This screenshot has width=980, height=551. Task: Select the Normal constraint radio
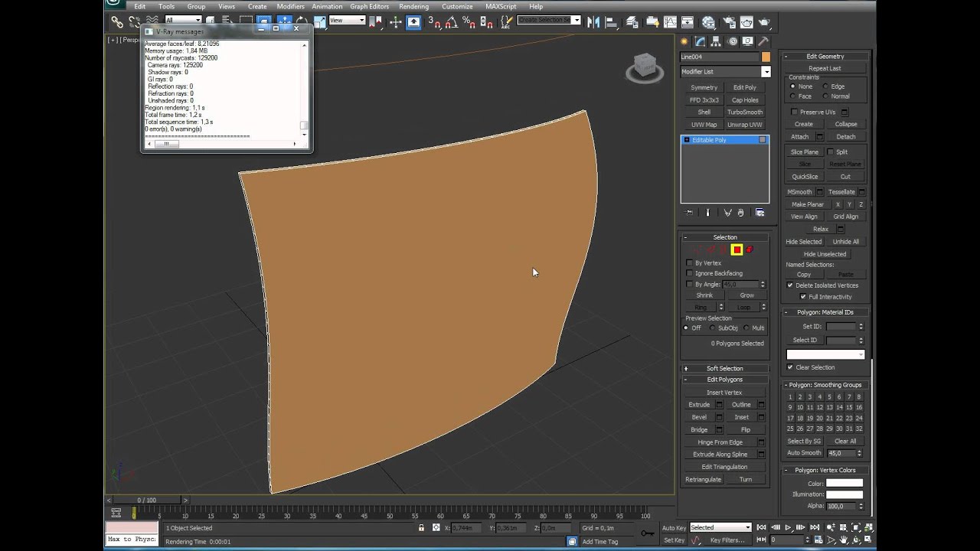pyautogui.click(x=825, y=96)
